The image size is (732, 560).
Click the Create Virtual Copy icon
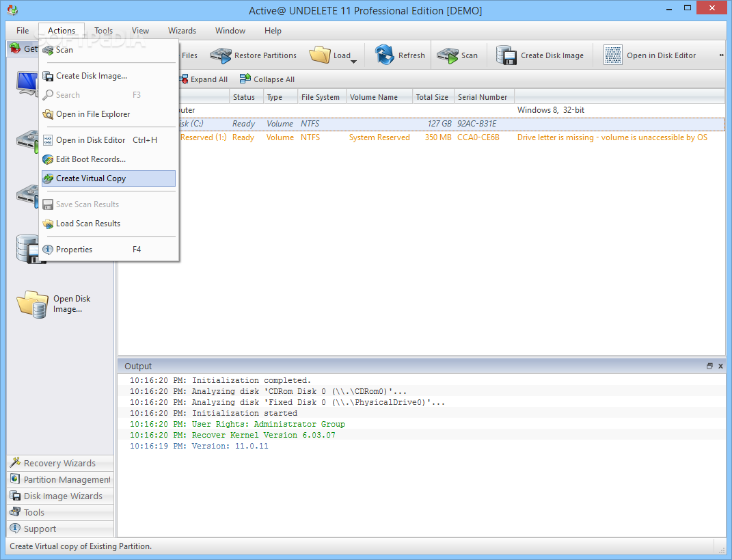(48, 178)
